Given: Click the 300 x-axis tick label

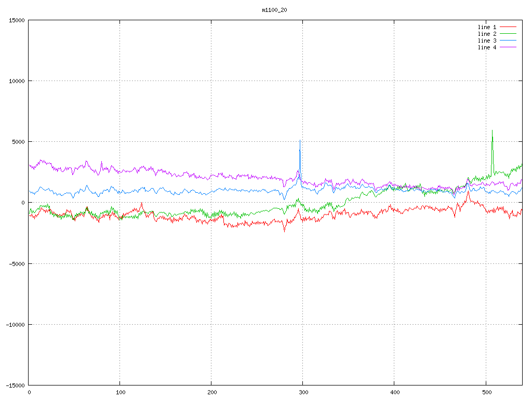Looking at the screenshot, I should [303, 392].
